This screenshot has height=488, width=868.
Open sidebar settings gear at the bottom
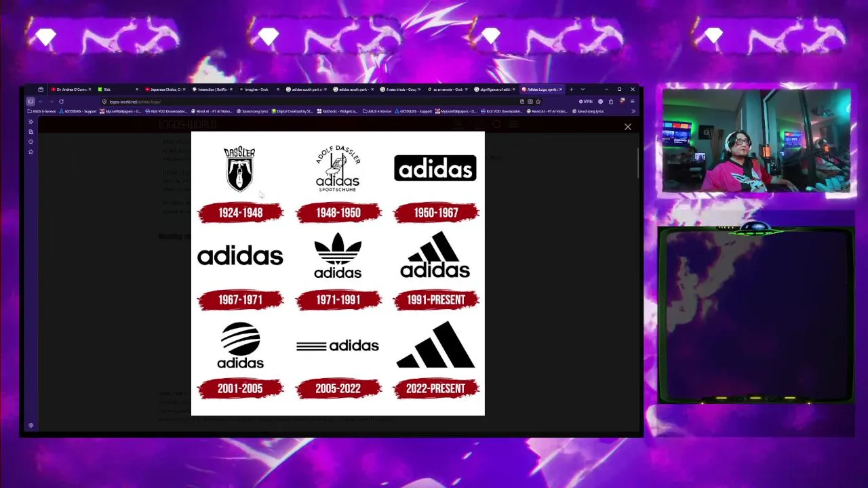(31, 425)
